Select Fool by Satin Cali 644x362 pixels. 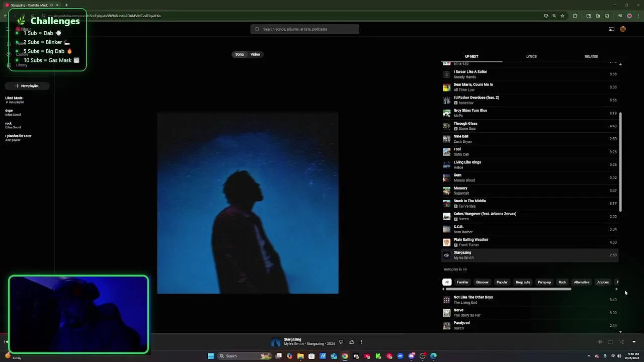click(530, 152)
